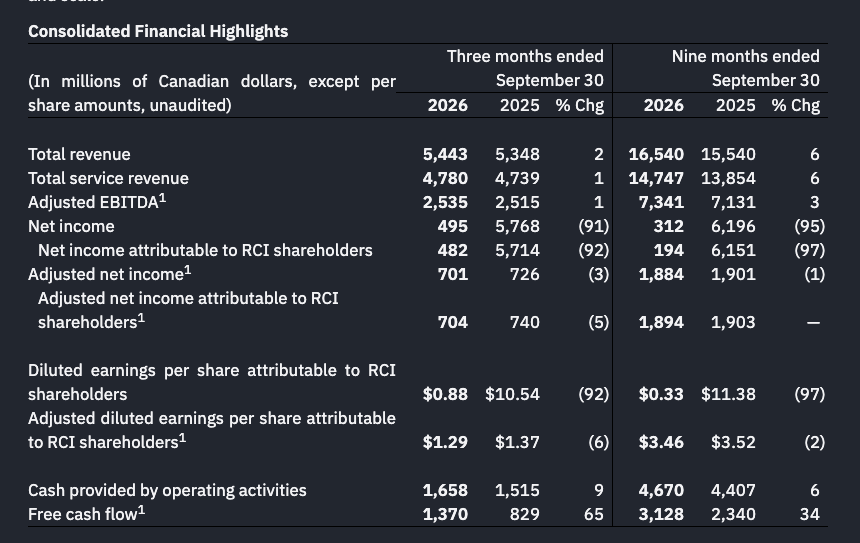The image size is (860, 543).
Task: Select free cash flow value 829
Action: pyautogui.click(x=525, y=514)
